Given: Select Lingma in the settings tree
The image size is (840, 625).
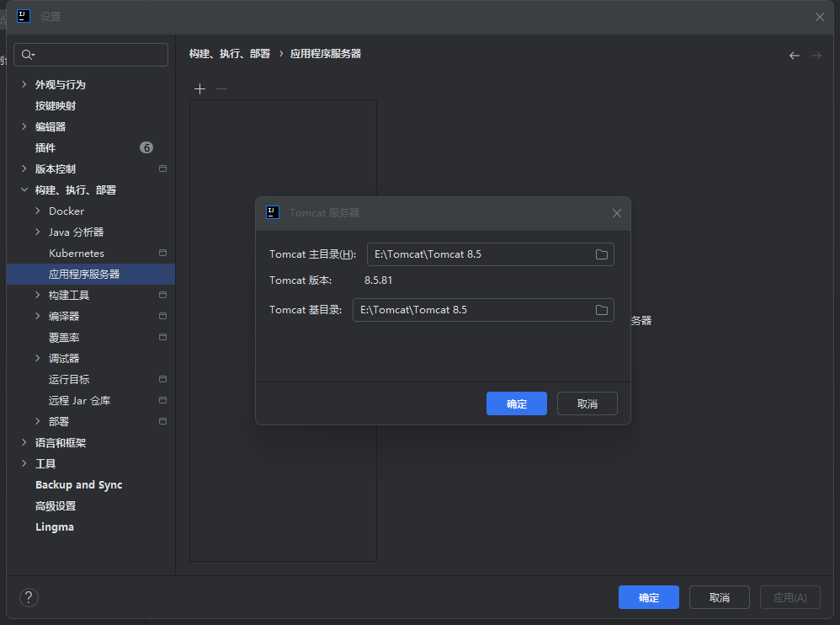Looking at the screenshot, I should coord(55,526).
